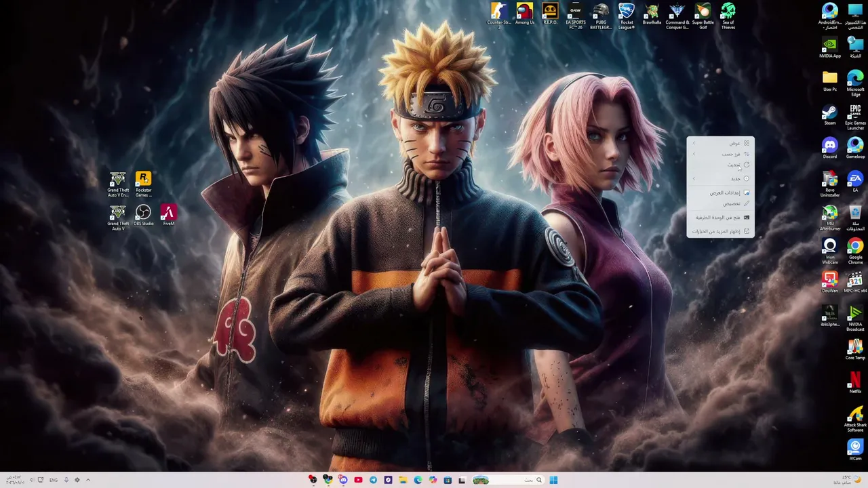Select the Steam desktop shortcut
Image resolution: width=868 pixels, height=488 pixels.
coord(830,115)
